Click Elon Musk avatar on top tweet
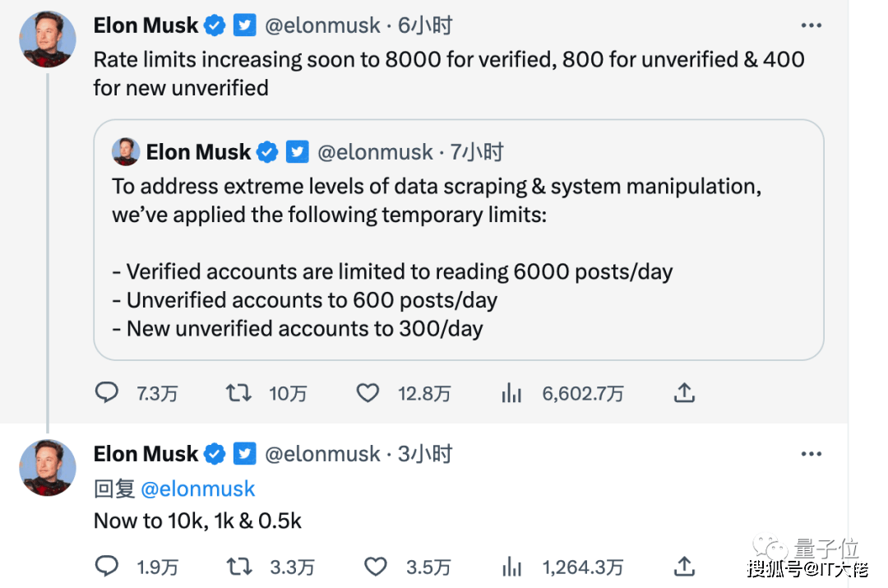Screen dimensions: 888x588 48,39
